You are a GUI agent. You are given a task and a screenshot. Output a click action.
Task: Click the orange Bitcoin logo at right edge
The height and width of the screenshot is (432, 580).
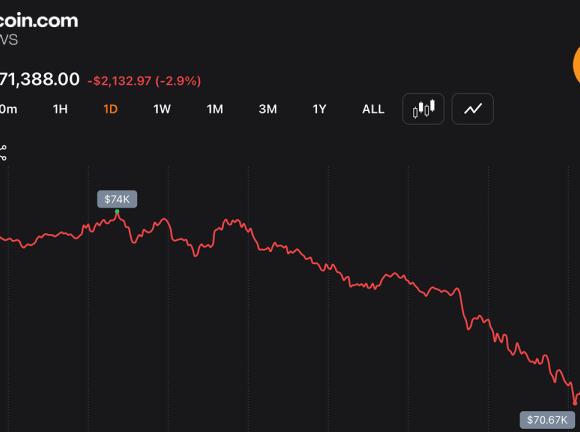pos(576,65)
